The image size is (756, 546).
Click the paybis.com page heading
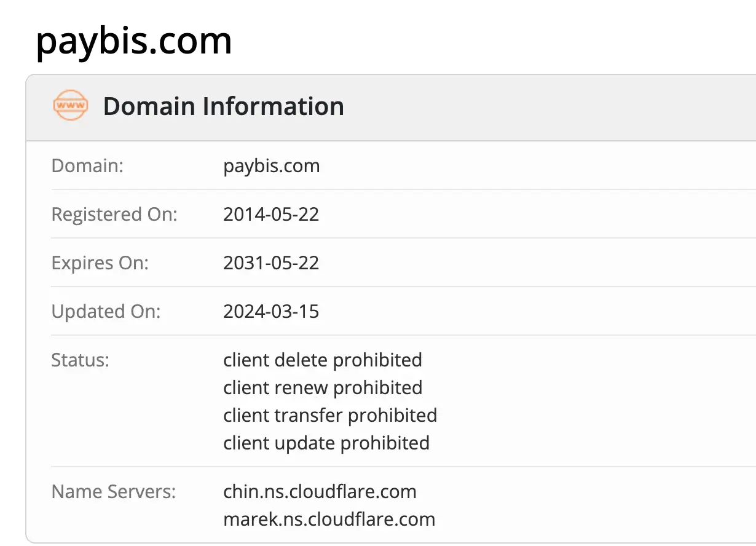[133, 41]
